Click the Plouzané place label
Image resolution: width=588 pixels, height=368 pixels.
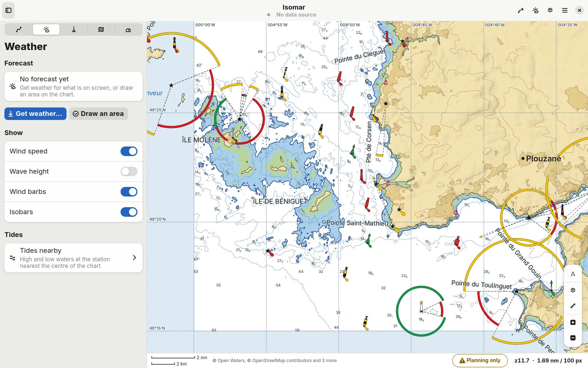[544, 159]
